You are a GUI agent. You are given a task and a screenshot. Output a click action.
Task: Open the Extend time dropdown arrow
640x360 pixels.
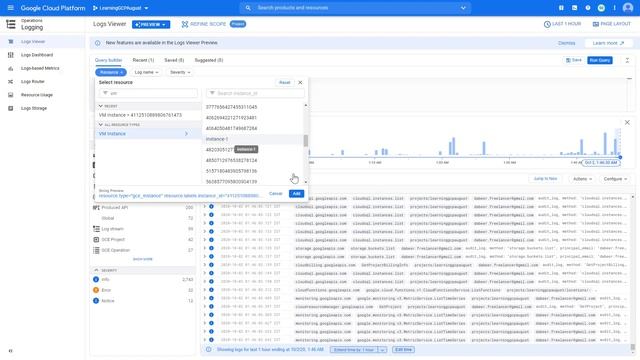tap(382, 350)
